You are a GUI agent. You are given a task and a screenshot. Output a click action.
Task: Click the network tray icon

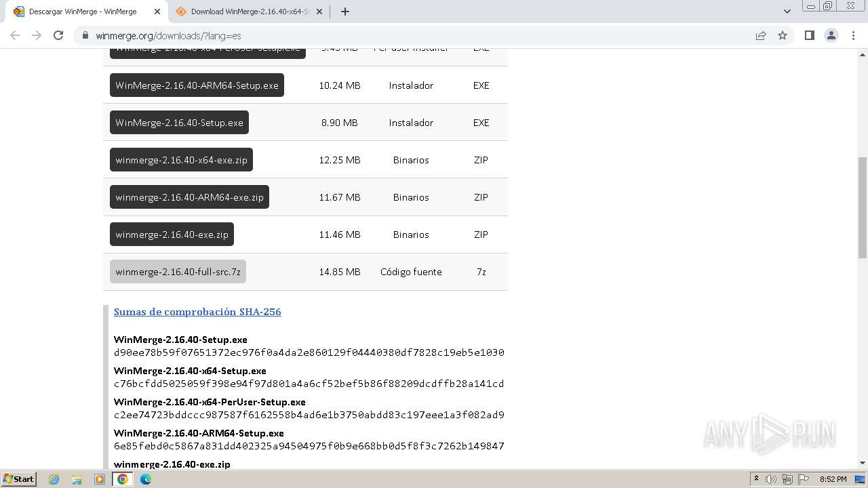coord(787,479)
